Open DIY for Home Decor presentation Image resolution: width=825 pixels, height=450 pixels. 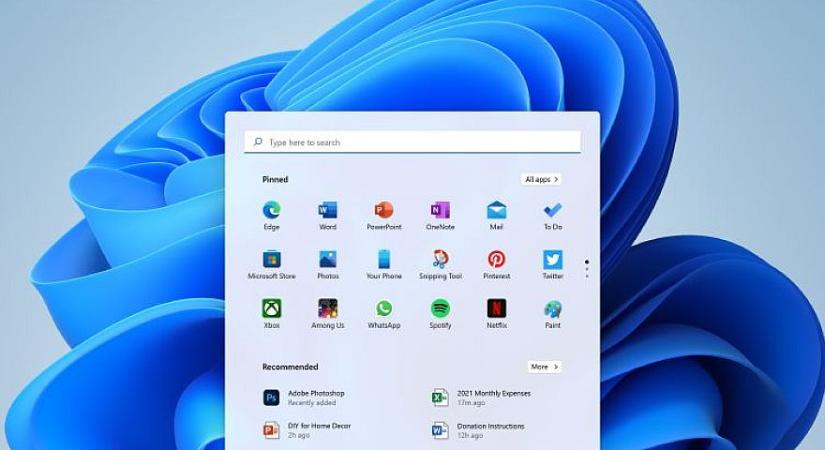click(307, 430)
